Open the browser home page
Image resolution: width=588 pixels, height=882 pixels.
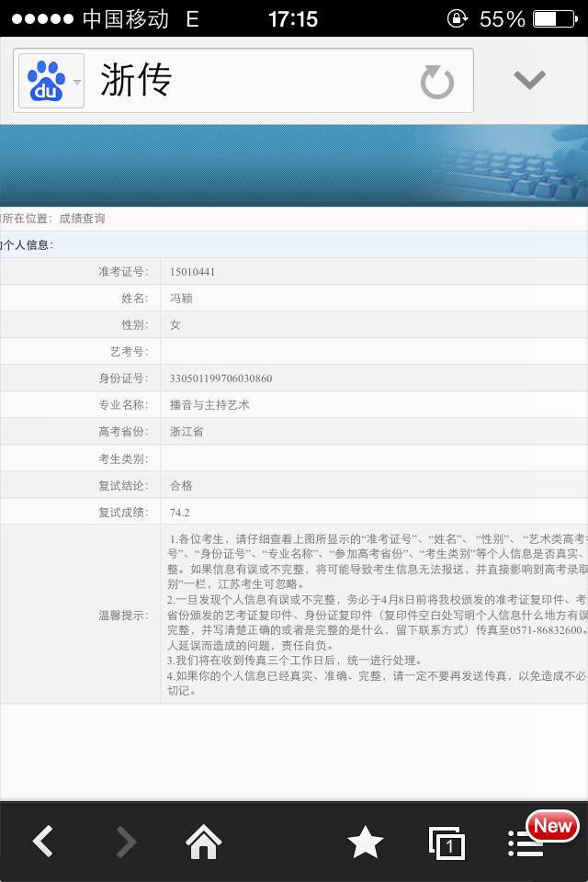[x=204, y=842]
